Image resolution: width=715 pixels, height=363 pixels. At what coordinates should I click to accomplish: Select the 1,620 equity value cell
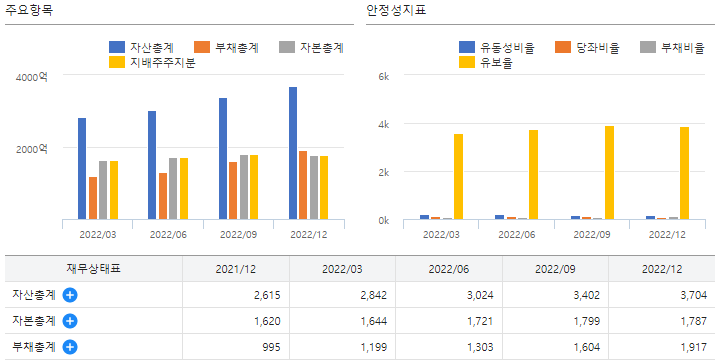point(236,321)
